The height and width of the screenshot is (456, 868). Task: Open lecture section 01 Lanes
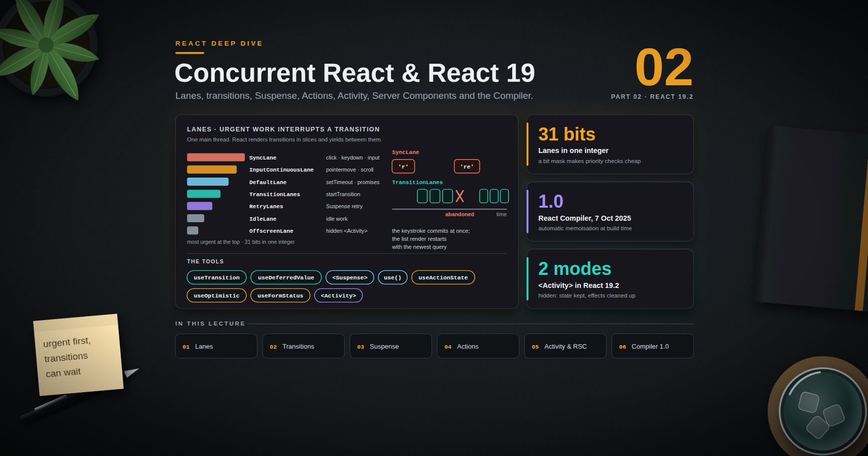point(216,346)
